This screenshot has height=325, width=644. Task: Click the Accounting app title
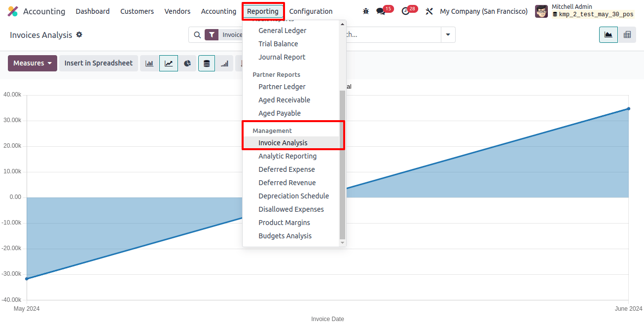click(x=44, y=11)
